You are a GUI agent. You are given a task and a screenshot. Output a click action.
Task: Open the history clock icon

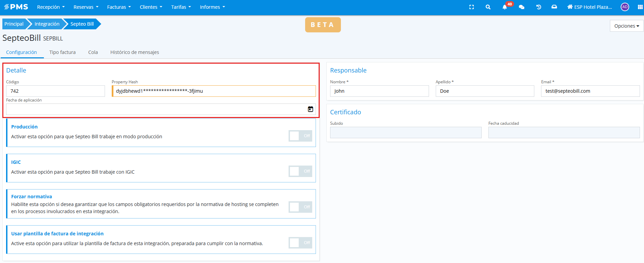tap(538, 7)
